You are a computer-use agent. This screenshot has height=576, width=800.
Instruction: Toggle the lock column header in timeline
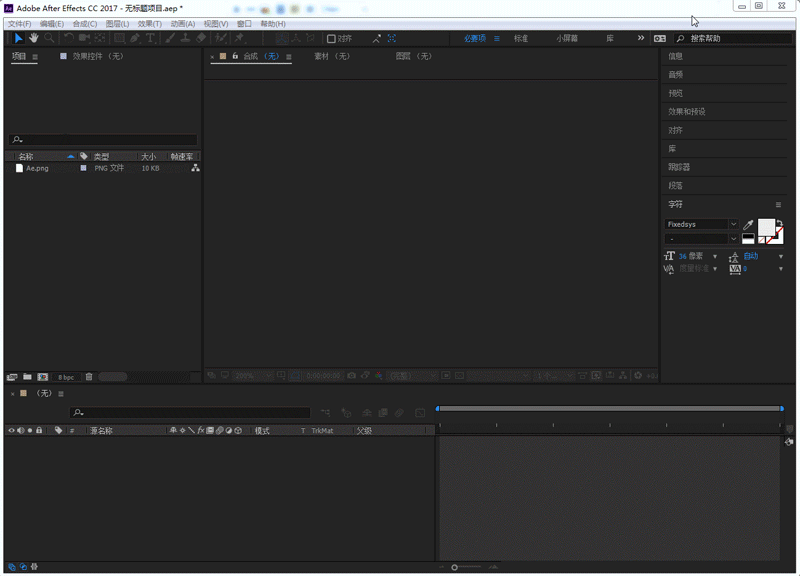coord(40,430)
